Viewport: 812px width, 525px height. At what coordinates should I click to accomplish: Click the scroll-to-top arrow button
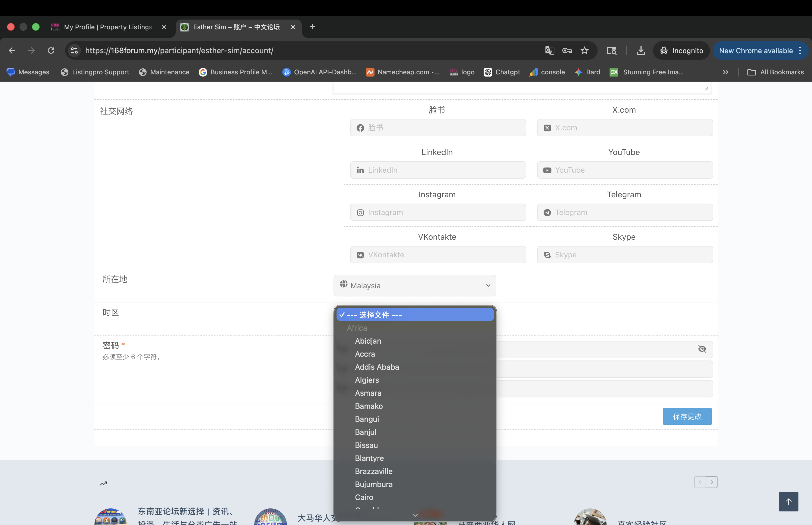coord(788,501)
